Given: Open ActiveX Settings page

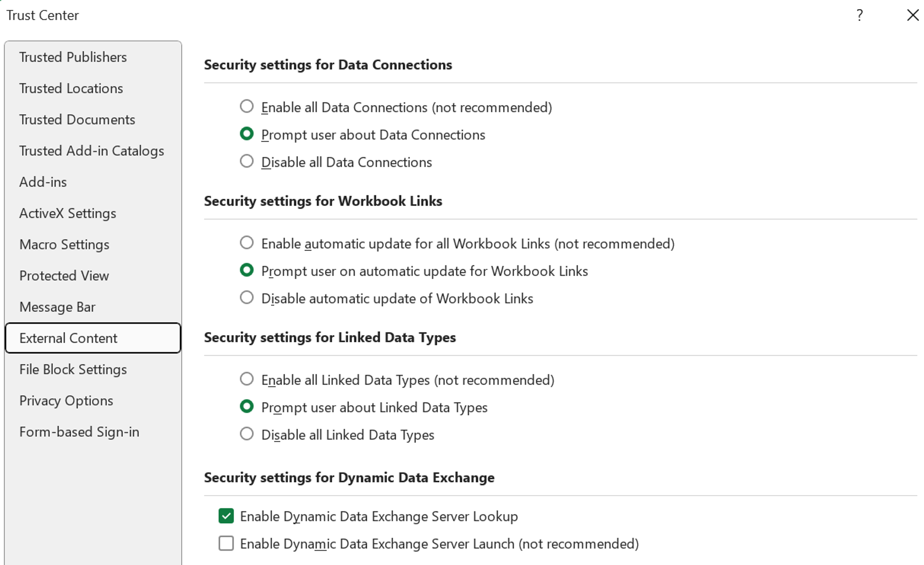Looking at the screenshot, I should click(68, 213).
